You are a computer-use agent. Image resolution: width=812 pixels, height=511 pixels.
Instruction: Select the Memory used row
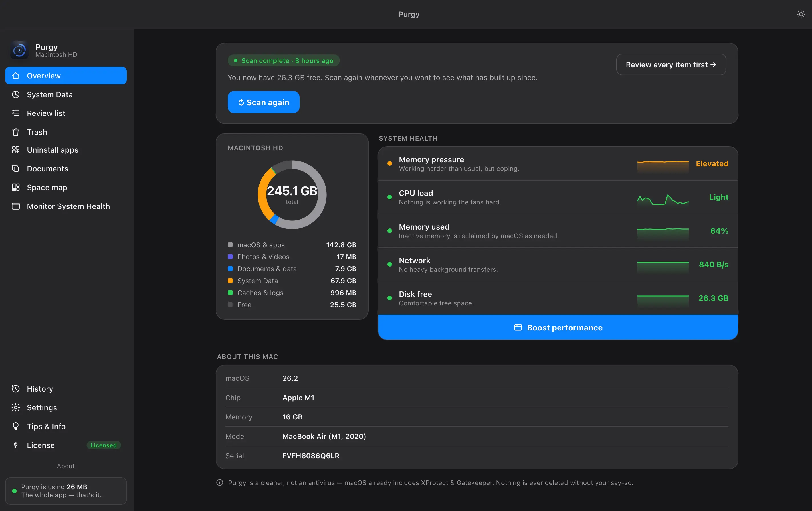click(558, 231)
